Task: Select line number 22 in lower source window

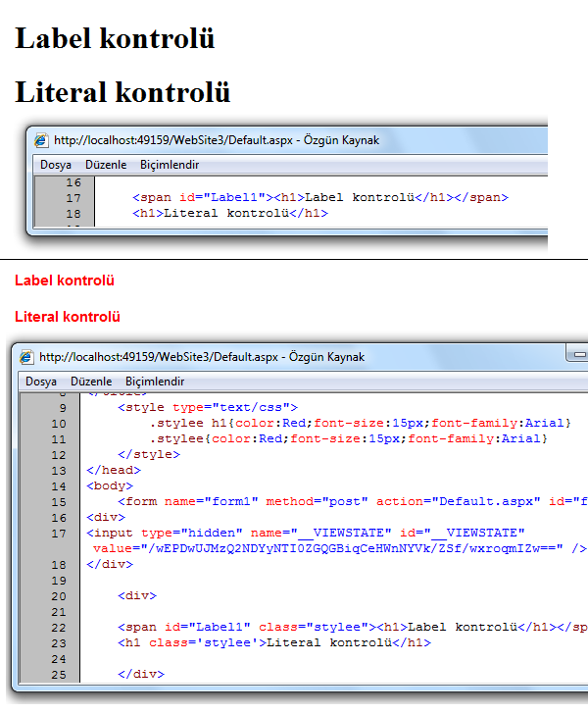Action: pyautogui.click(x=59, y=628)
